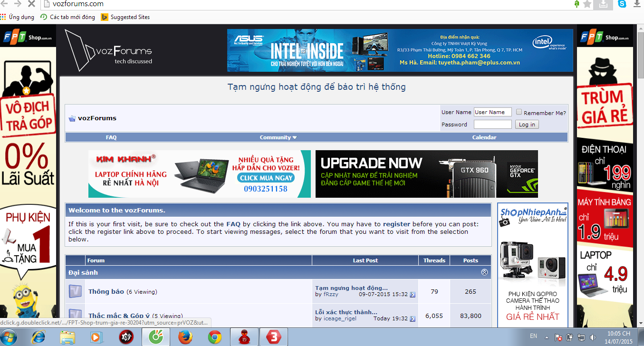Open the red number 3 taskbar app

tap(274, 337)
